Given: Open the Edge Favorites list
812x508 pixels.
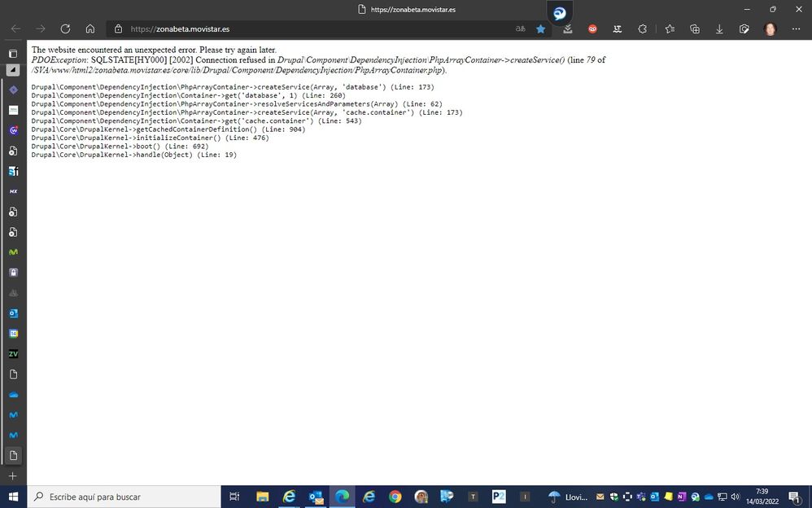Looking at the screenshot, I should [670, 28].
